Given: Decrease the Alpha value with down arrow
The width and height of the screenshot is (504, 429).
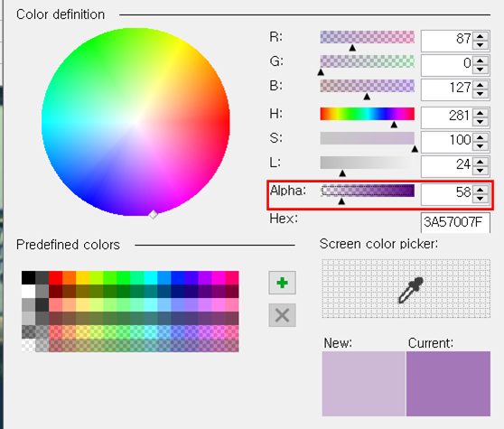Looking at the screenshot, I should (481, 199).
